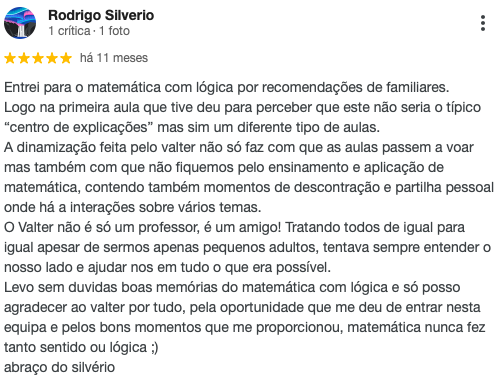Click the third yellow rating star

tap(38, 58)
